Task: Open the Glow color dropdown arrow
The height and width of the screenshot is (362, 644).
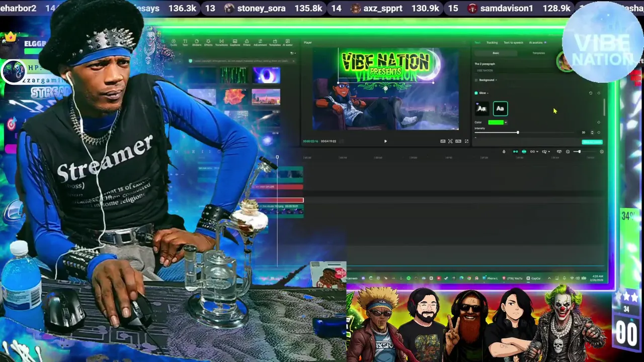Action: pyautogui.click(x=506, y=122)
